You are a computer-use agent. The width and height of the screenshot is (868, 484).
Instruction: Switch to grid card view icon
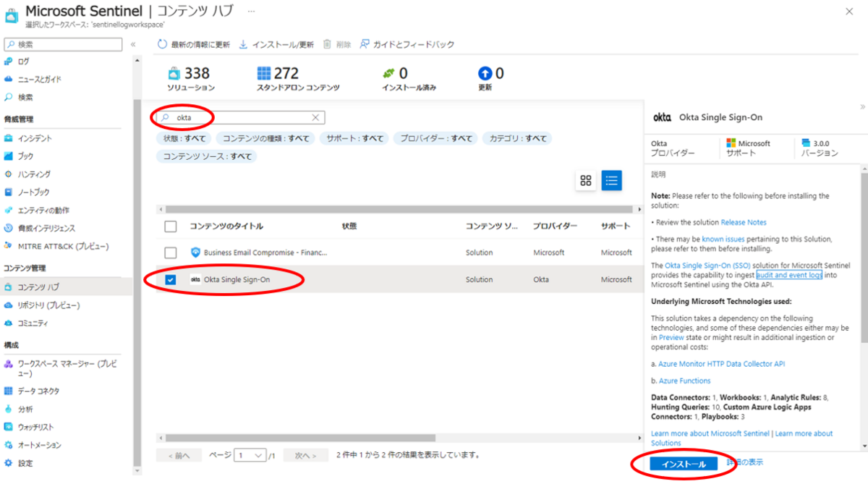point(586,180)
